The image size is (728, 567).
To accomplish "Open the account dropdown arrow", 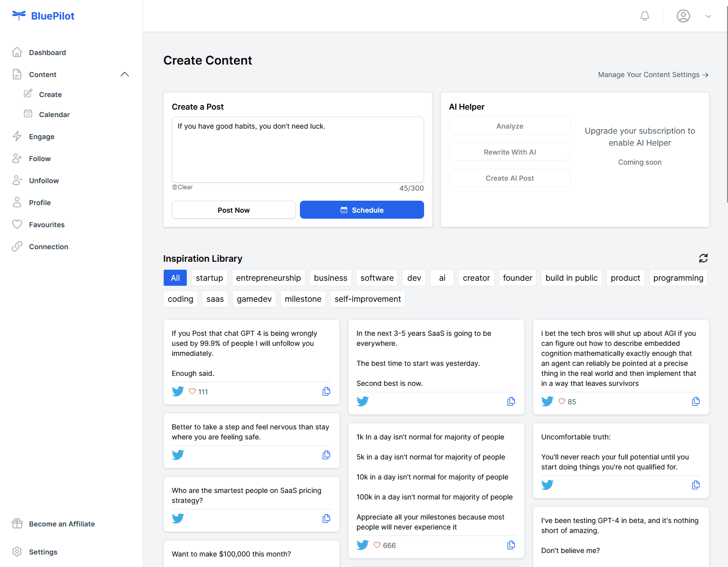I will 708,16.
